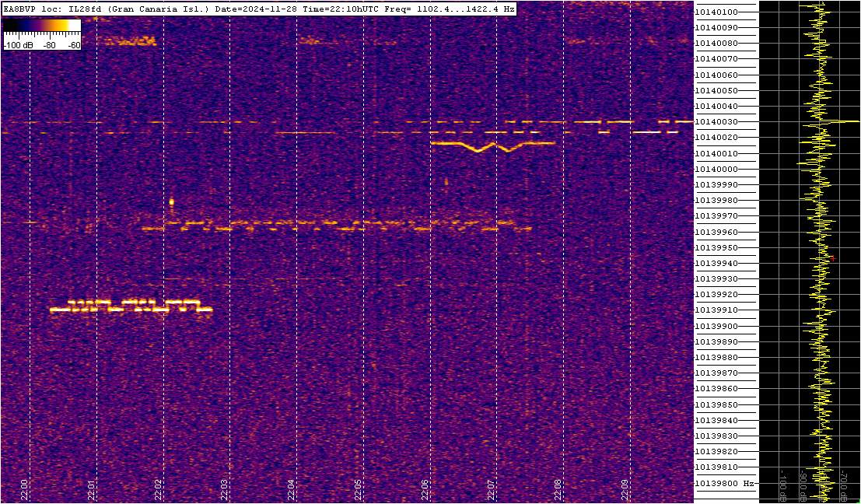Click the 10140080 frequency scale label
This screenshot has height=504, width=861.
click(716, 44)
